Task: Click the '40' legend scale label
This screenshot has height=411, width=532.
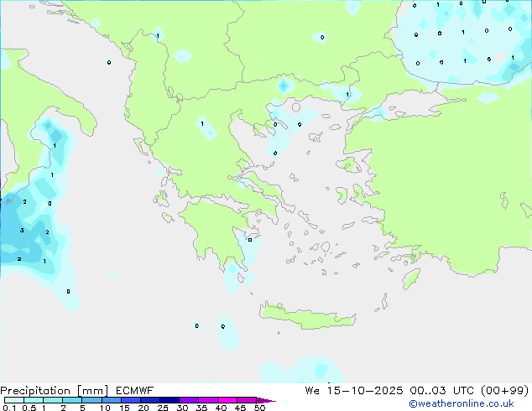Action: [221, 408]
